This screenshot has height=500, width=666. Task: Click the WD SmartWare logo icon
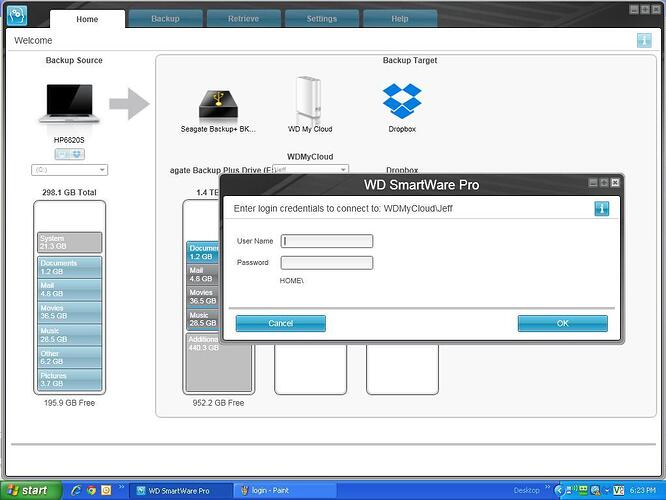17,15
